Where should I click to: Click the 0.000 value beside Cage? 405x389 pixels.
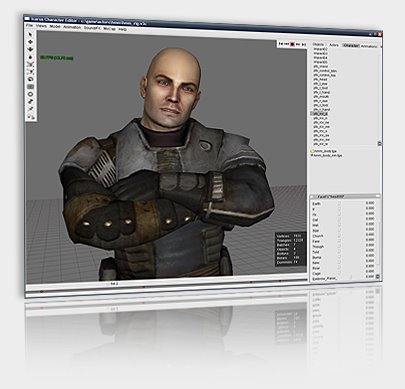click(x=370, y=272)
